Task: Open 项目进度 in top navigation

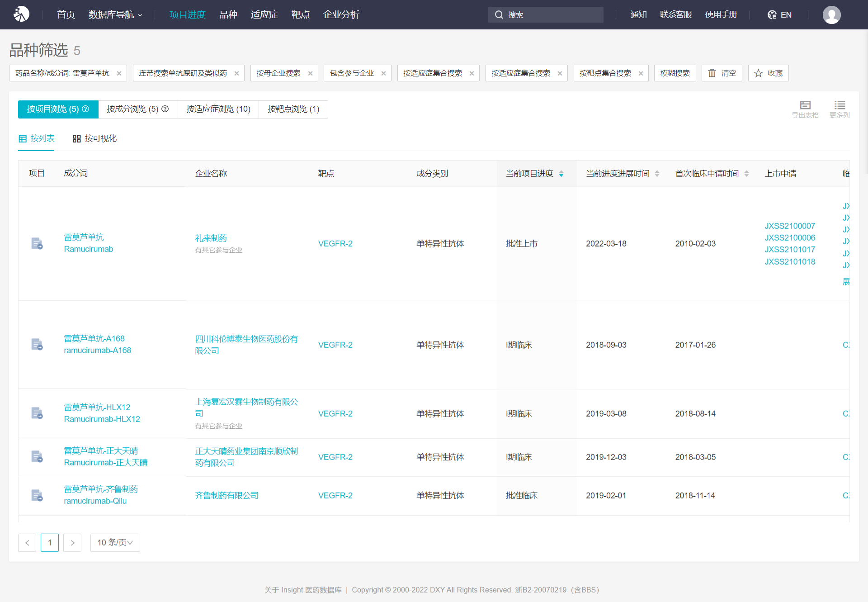Action: point(187,15)
